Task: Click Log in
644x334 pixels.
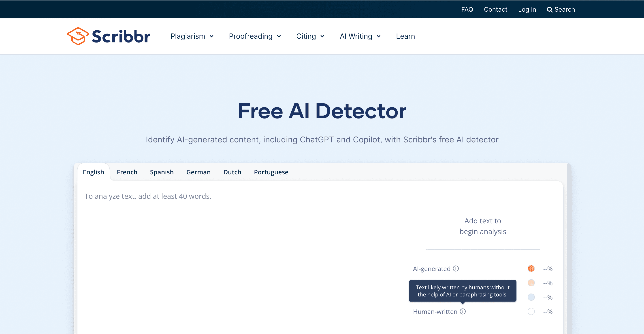Action: click(527, 9)
